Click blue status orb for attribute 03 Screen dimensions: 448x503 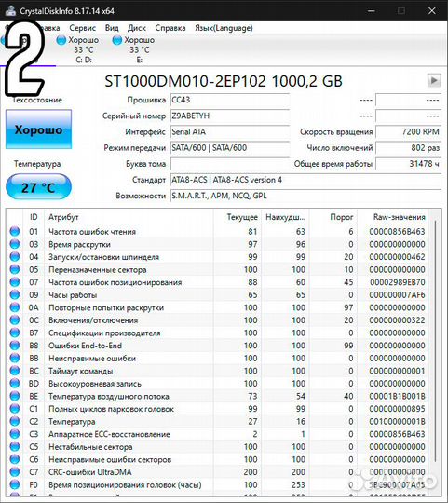[x=14, y=244]
